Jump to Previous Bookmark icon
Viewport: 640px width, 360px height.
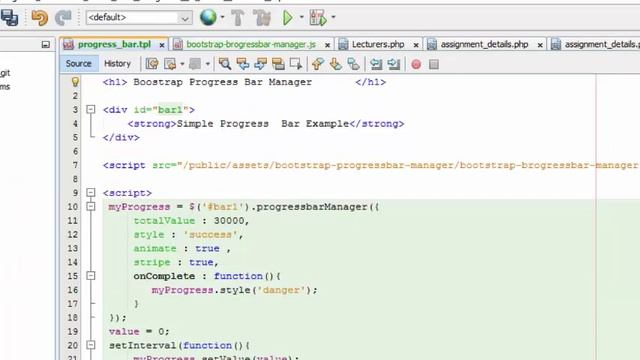click(x=318, y=64)
